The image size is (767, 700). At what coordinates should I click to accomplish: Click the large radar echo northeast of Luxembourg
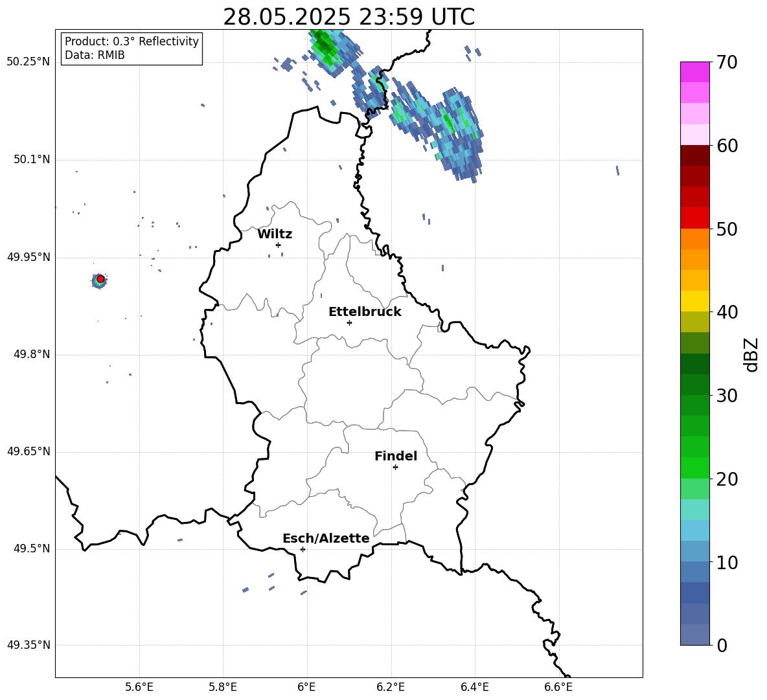438,130
